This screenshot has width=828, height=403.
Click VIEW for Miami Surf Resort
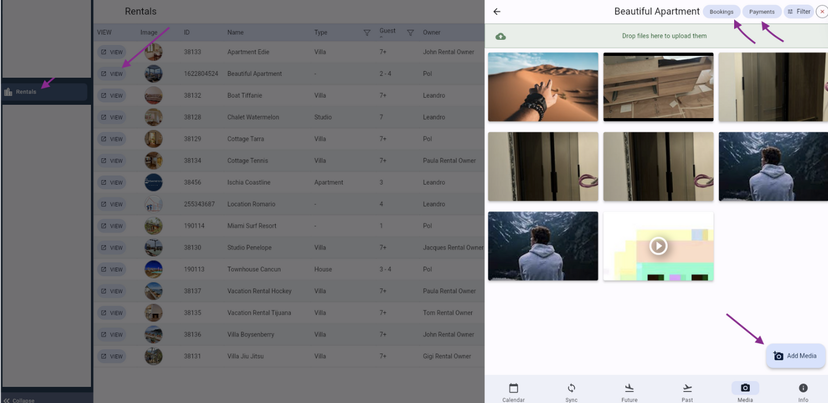coord(111,226)
